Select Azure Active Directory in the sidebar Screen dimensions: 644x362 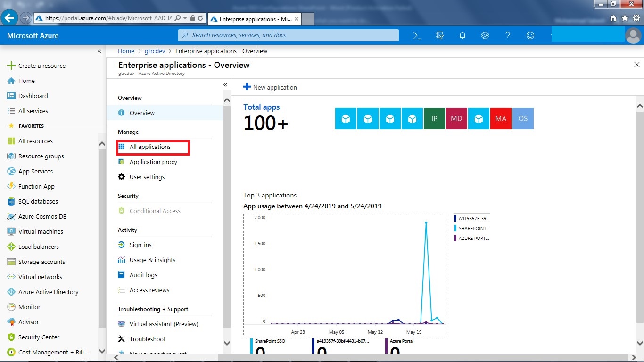(x=49, y=292)
